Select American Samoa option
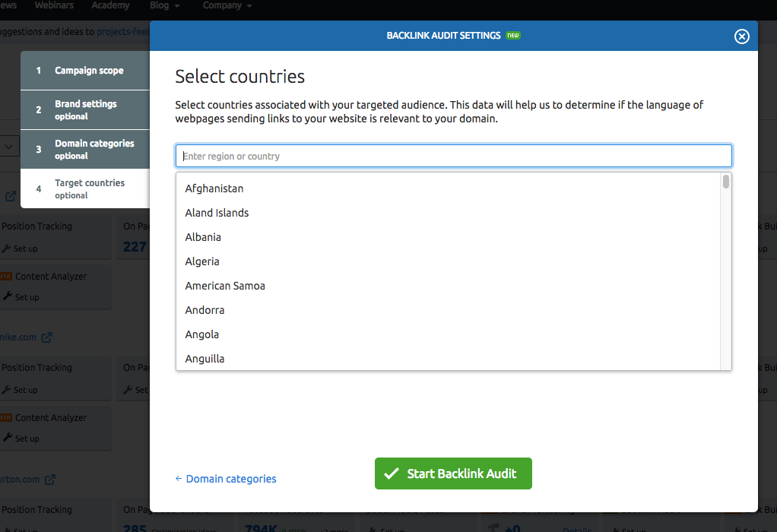The image size is (777, 532). [225, 286]
